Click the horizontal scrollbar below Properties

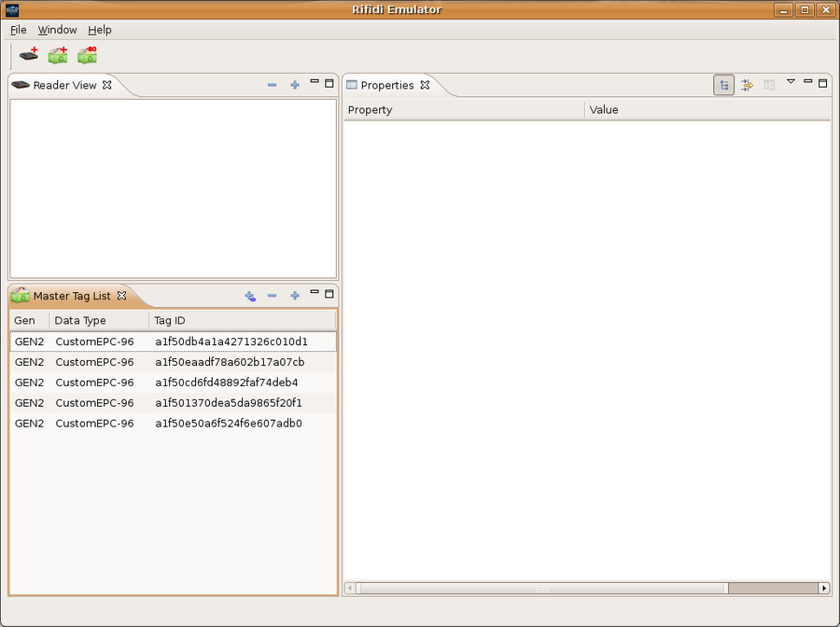541,588
